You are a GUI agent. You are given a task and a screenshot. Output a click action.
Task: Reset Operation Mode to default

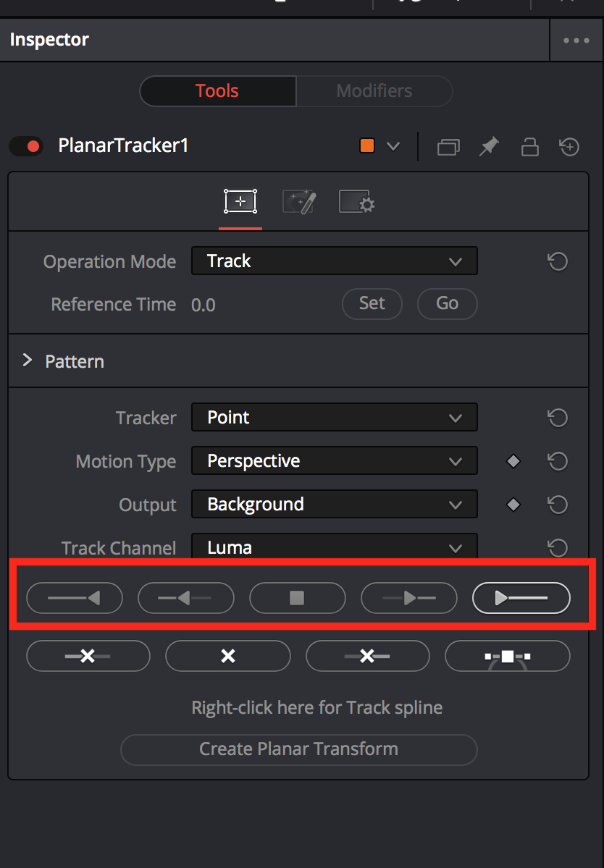(557, 261)
